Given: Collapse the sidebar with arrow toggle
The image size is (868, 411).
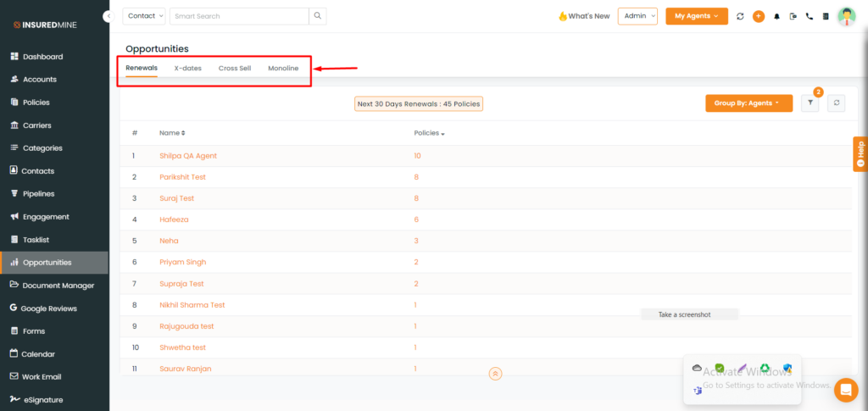Looking at the screenshot, I should click(108, 16).
